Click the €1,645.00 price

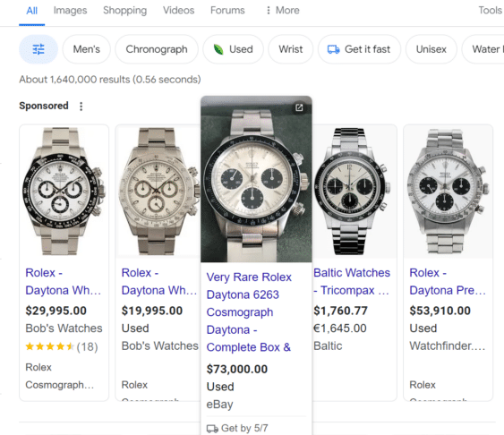point(340,328)
